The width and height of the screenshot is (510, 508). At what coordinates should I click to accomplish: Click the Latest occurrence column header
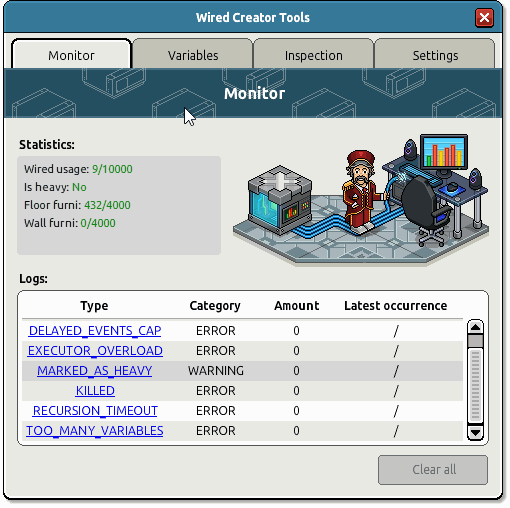(x=395, y=305)
